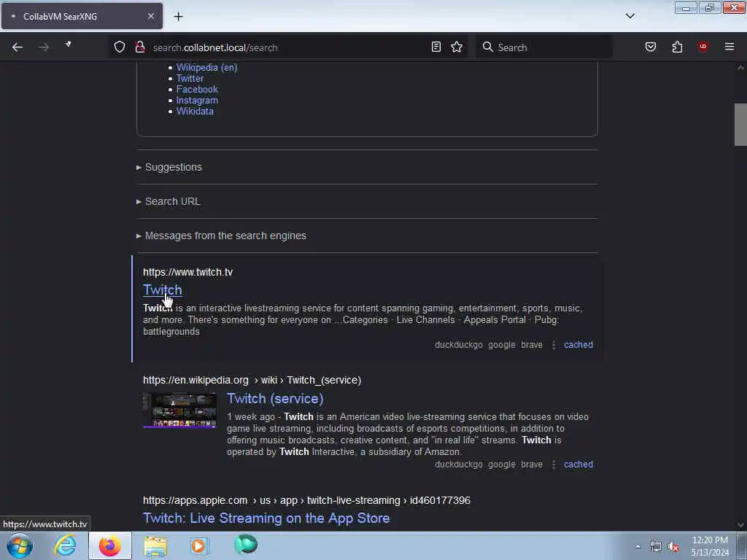Open the Instagram link
This screenshot has height=560, width=747.
tap(197, 101)
